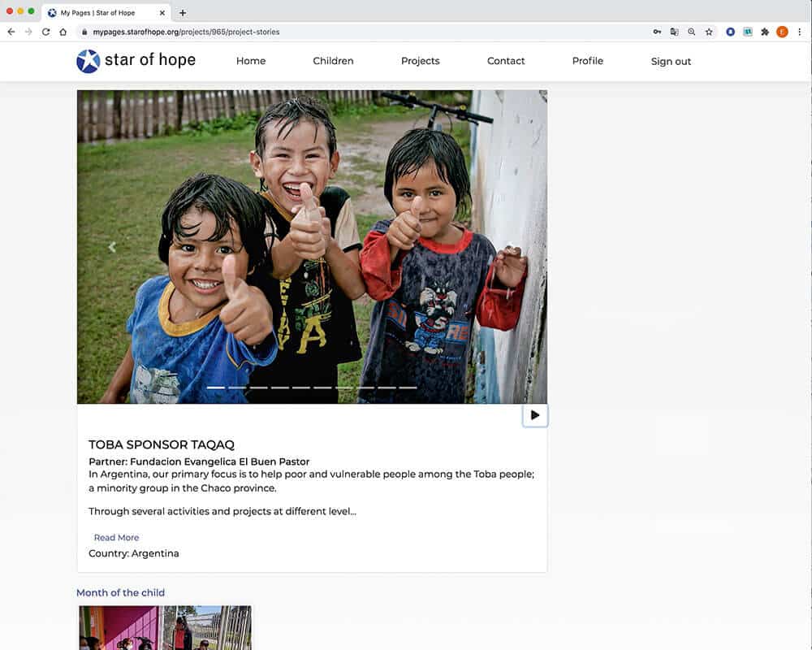Open the Month of the child thumbnail image

click(165, 628)
